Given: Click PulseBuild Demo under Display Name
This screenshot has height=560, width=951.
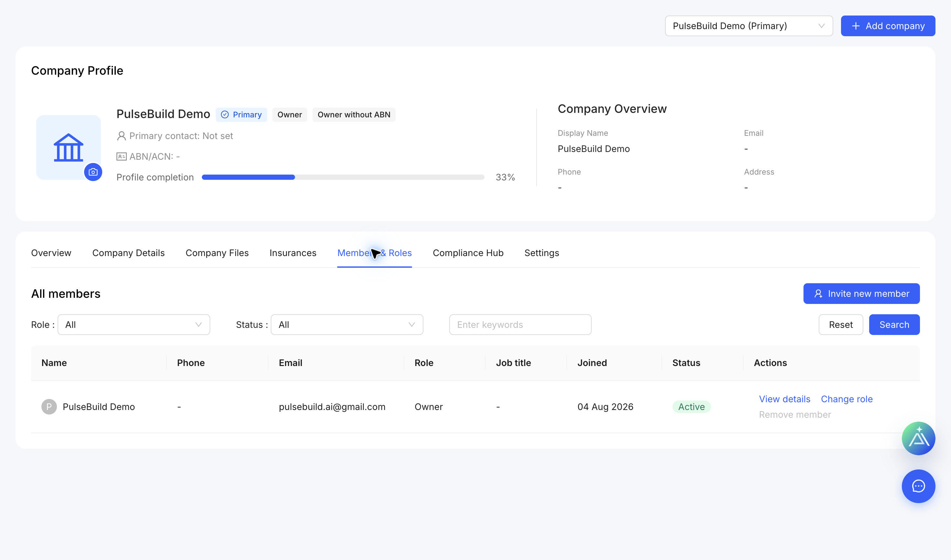Looking at the screenshot, I should (594, 149).
